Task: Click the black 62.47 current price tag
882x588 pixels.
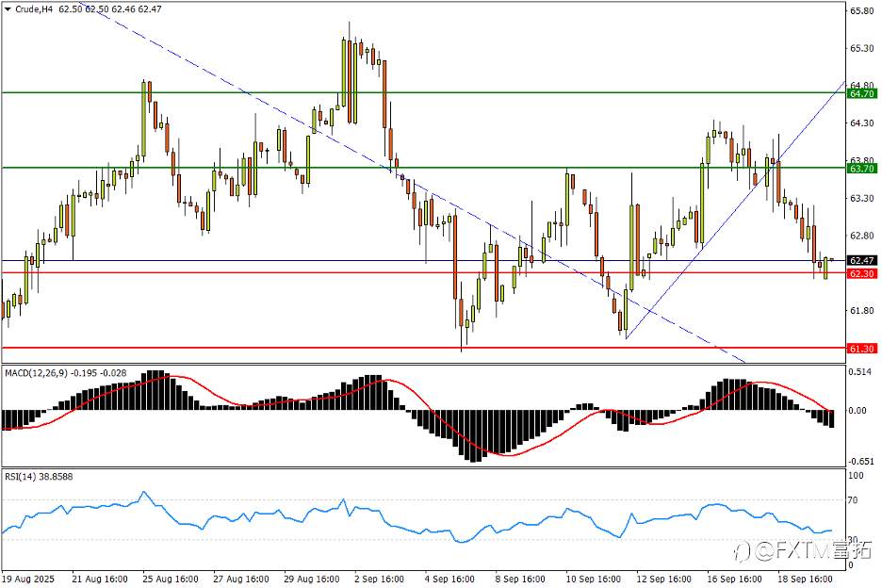Action: point(862,260)
